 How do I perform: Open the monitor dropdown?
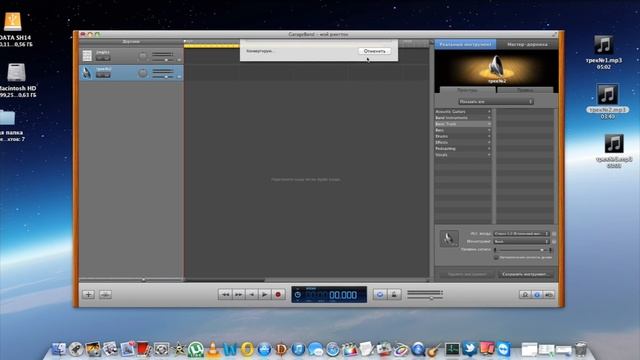tap(522, 241)
